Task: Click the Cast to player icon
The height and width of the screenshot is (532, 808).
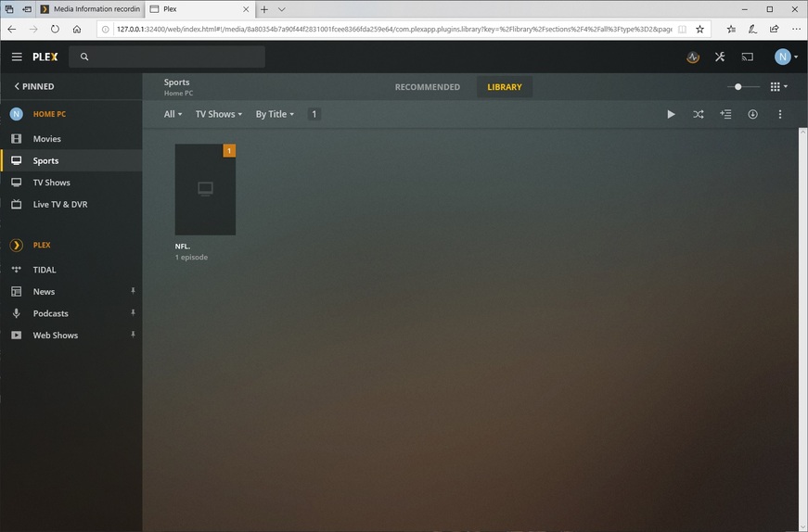Action: click(747, 57)
